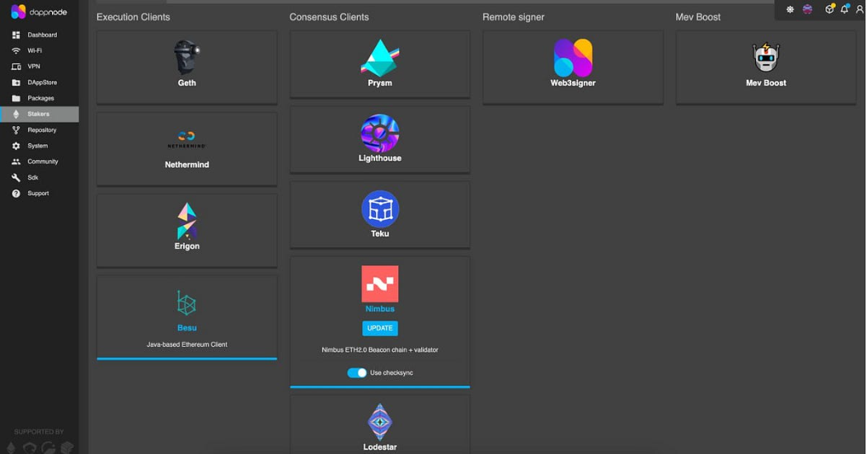This screenshot has width=868, height=454.
Task: Open System settings in the sidebar
Action: 37,146
